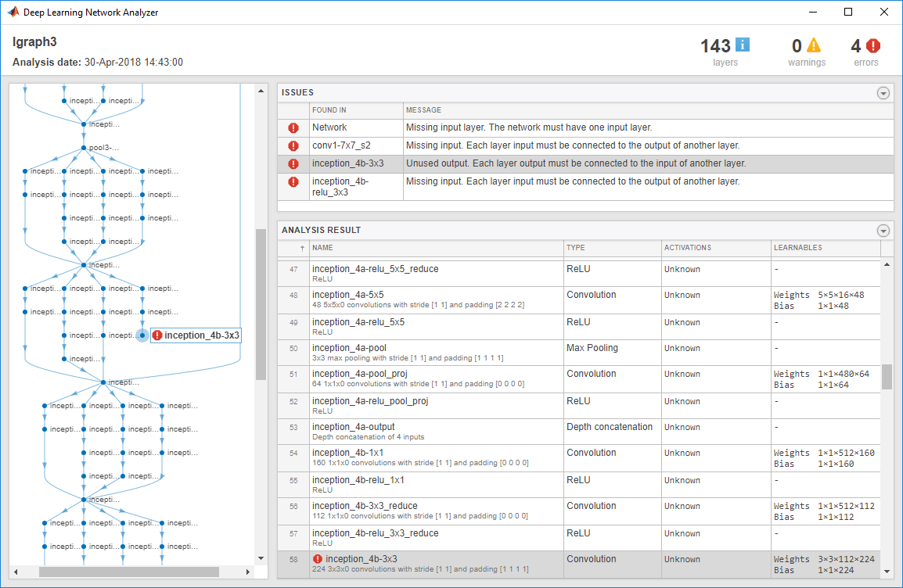This screenshot has width=903, height=588.
Task: Select the highlighted inception_4b-3x3 graph node
Action: [142, 335]
